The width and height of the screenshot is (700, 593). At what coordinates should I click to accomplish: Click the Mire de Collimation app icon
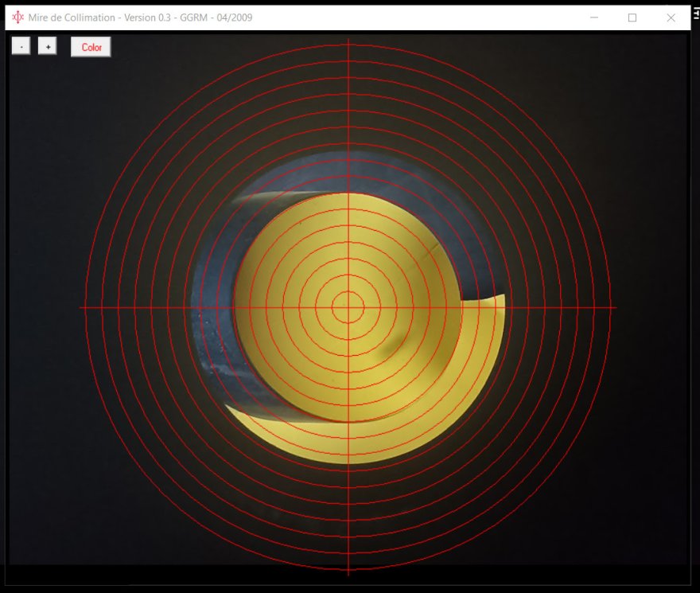pos(17,18)
